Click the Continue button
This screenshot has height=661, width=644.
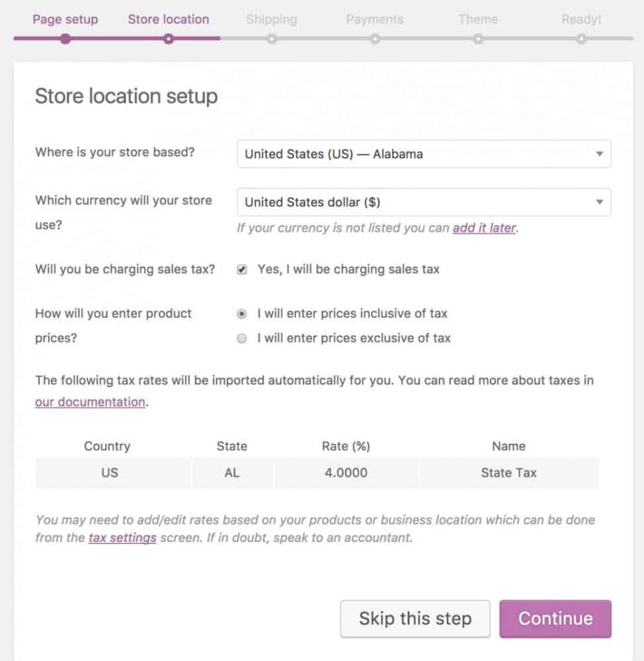click(x=555, y=619)
